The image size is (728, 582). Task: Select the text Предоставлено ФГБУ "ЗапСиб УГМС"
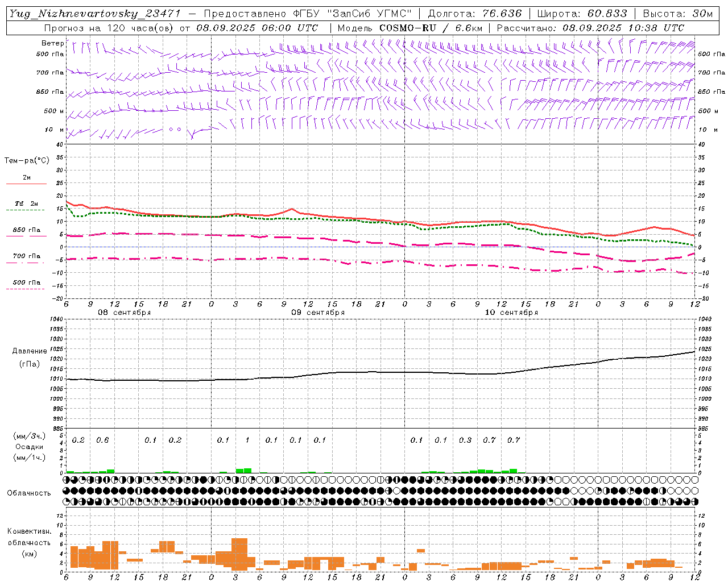coord(308,14)
